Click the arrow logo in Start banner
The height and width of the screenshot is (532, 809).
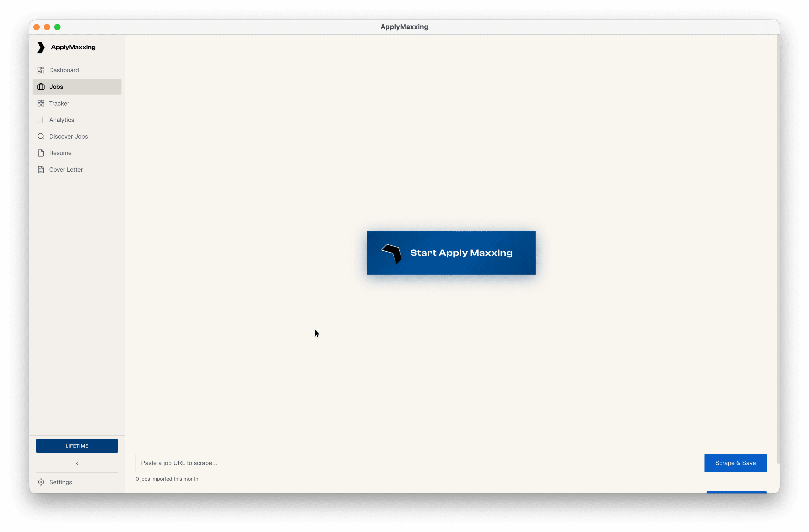(x=392, y=253)
